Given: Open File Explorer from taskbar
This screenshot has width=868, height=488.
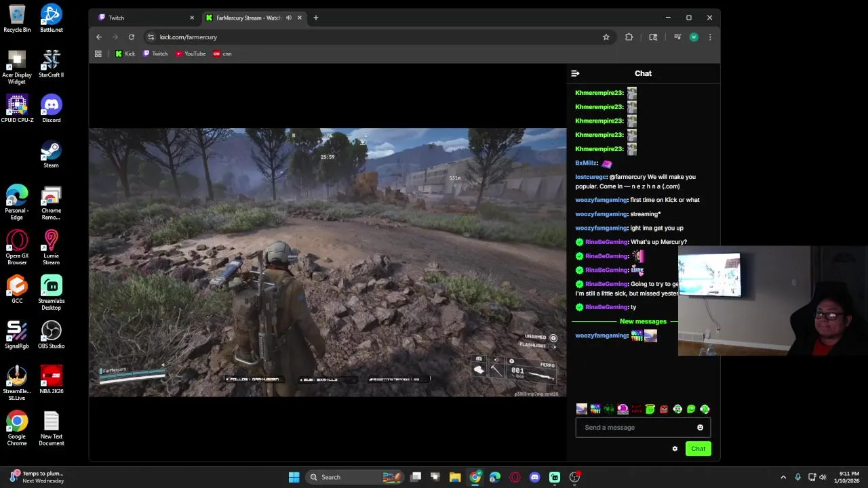Looking at the screenshot, I should click(x=455, y=477).
